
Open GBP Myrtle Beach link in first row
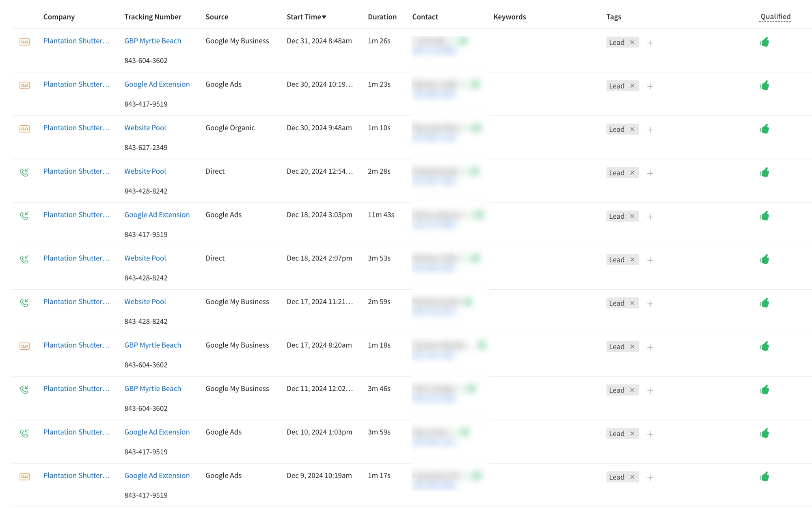coord(153,41)
